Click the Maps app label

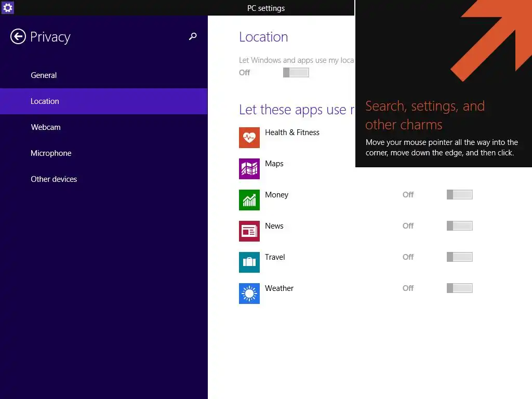(x=274, y=164)
